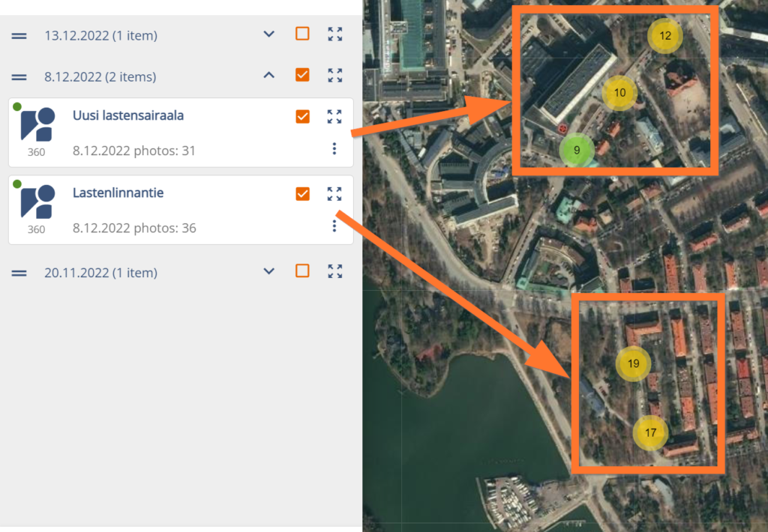
Task: Enable the 20.11.2022 group checkbox
Action: coord(302,270)
